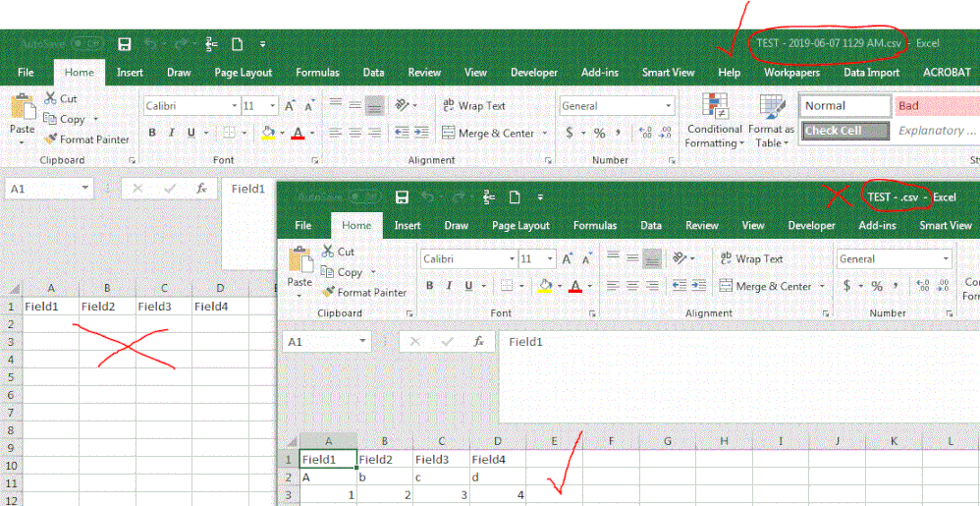Apply Check Cell style in back window
The width and height of the screenshot is (980, 506).
click(845, 131)
